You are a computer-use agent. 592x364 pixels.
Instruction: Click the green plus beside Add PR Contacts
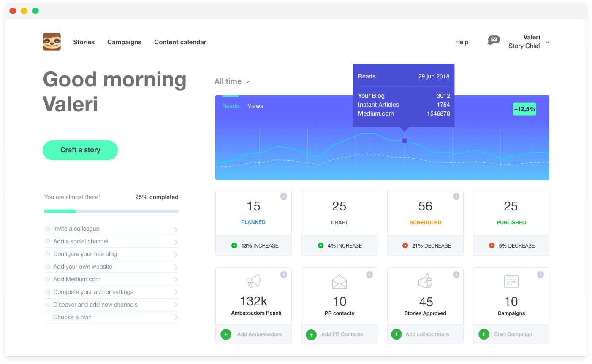click(311, 335)
